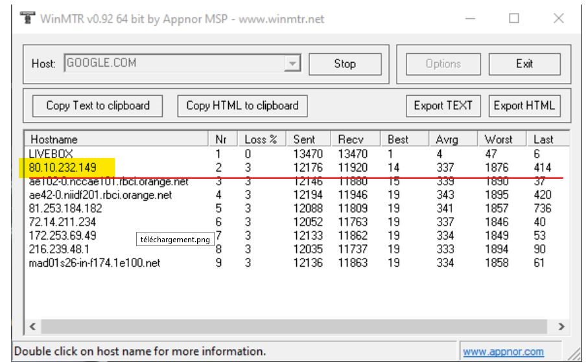The image size is (588, 364).
Task: Select the LIVEBOX host row
Action: coord(51,154)
